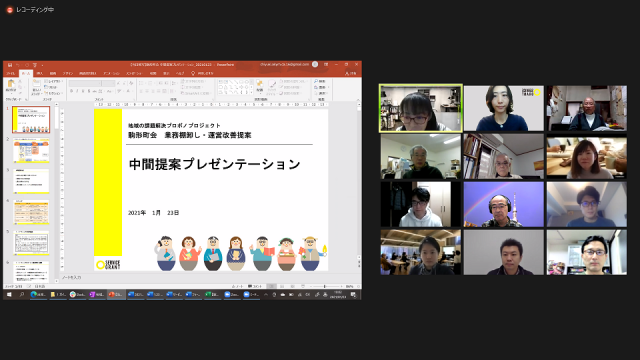Click the Windows search magnifier on taskbar

[x=22, y=294]
